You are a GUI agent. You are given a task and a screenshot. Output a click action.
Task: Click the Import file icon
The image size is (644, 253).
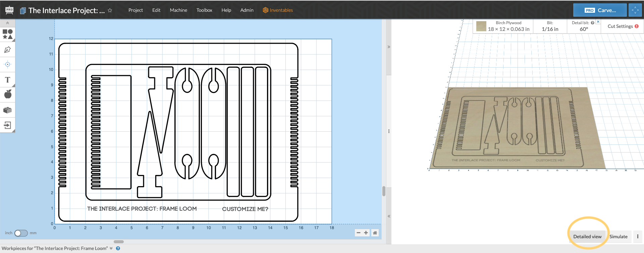[x=7, y=125]
